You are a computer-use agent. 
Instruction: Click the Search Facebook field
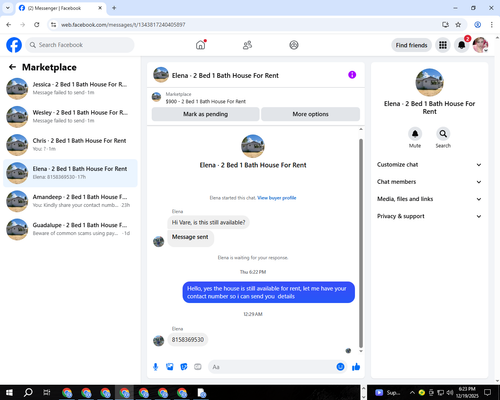pos(80,45)
